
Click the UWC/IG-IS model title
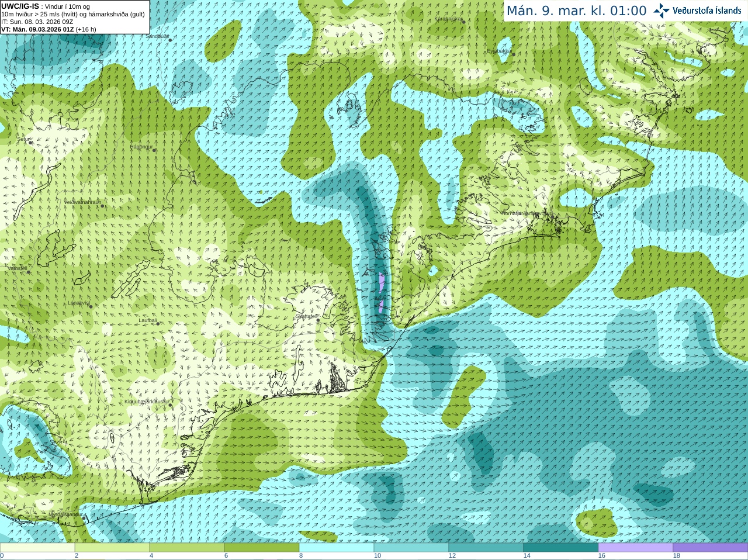pyautogui.click(x=20, y=6)
